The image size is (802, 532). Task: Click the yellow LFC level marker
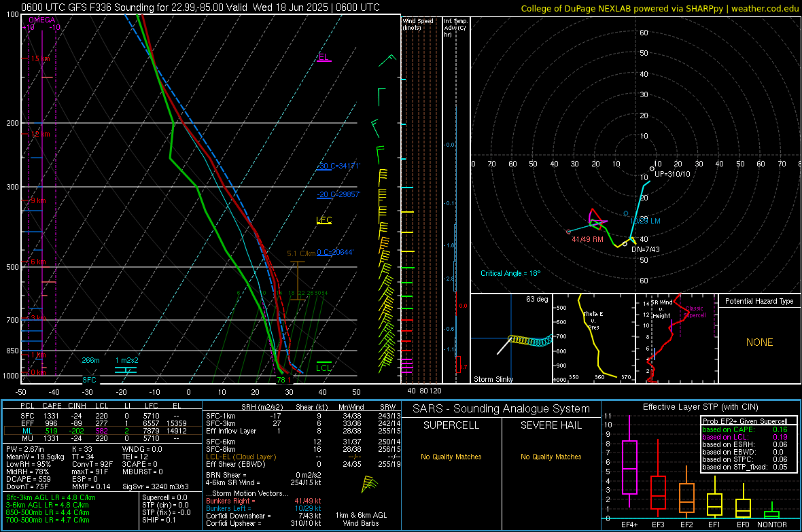pos(324,220)
